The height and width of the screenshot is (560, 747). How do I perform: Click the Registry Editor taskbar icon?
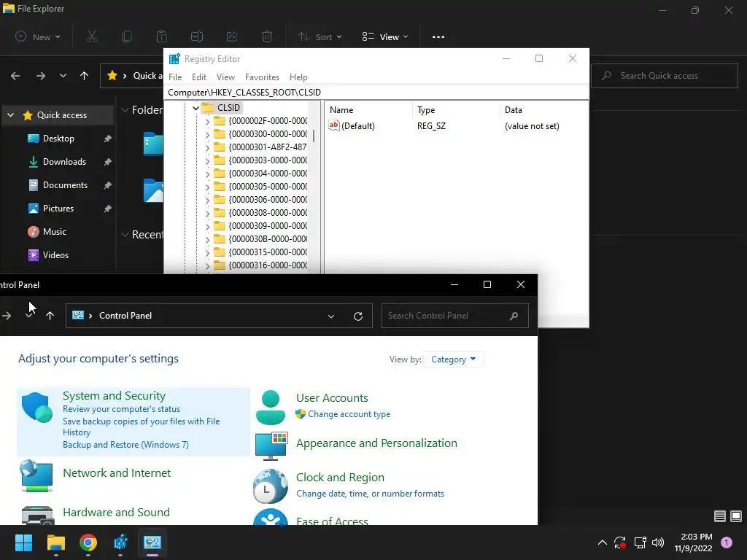coord(120,542)
